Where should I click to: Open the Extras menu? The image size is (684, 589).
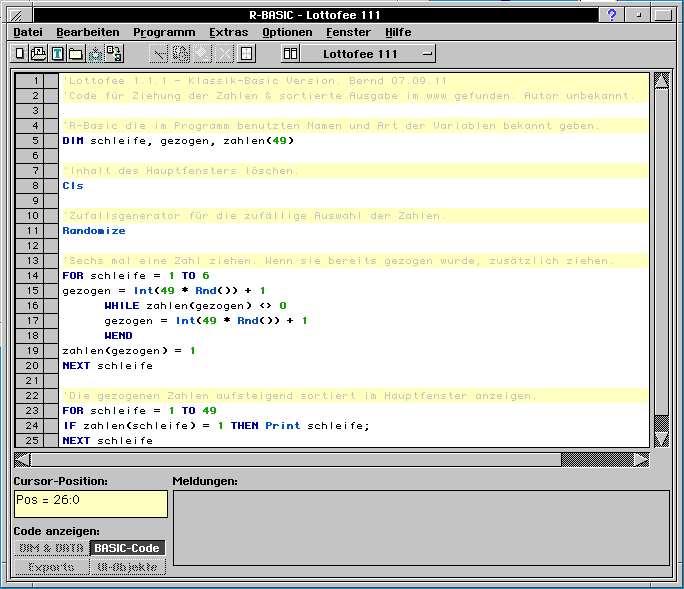229,32
